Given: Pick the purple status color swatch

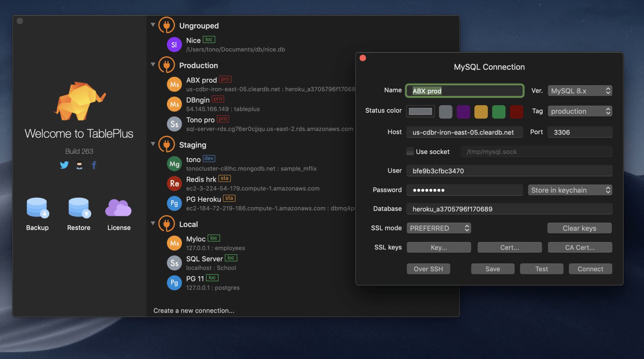Looking at the screenshot, I should click(463, 112).
